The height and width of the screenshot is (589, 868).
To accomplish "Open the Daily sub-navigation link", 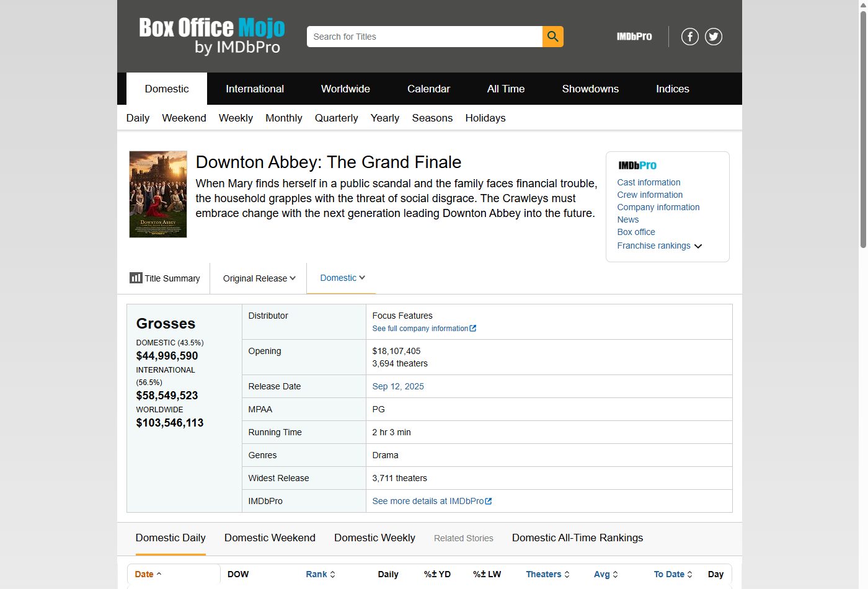I will tap(138, 118).
